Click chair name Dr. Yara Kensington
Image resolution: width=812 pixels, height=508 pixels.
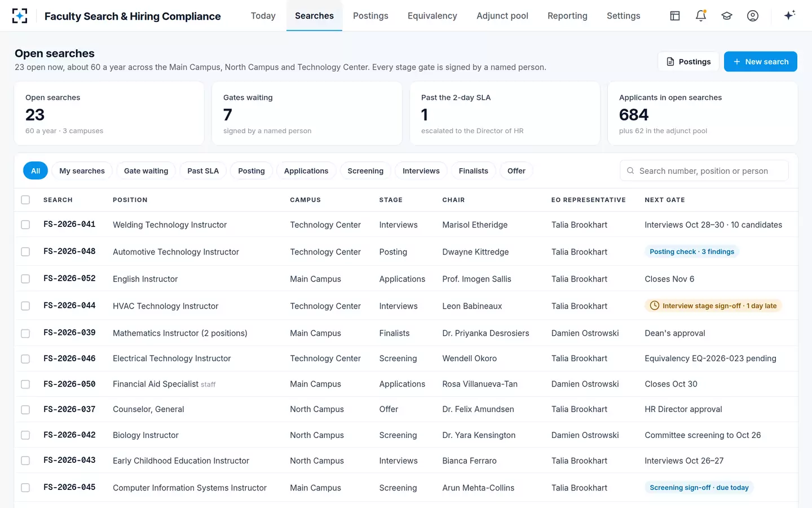point(479,435)
